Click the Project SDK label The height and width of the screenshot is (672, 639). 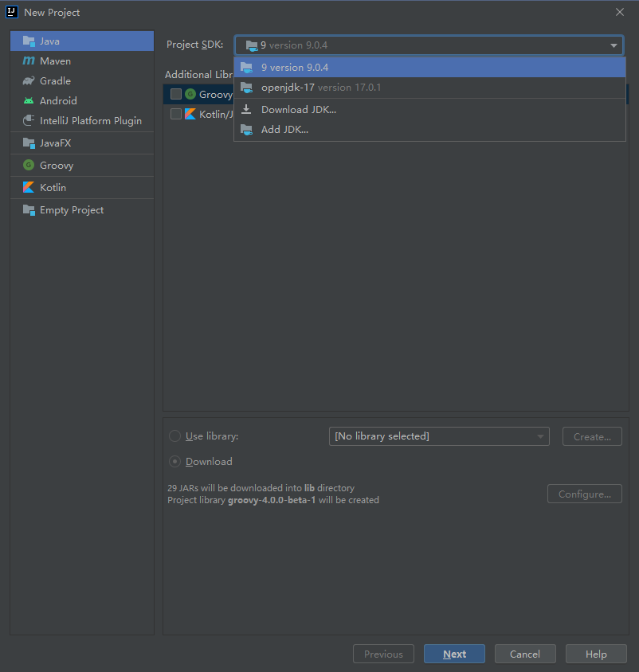coord(194,45)
